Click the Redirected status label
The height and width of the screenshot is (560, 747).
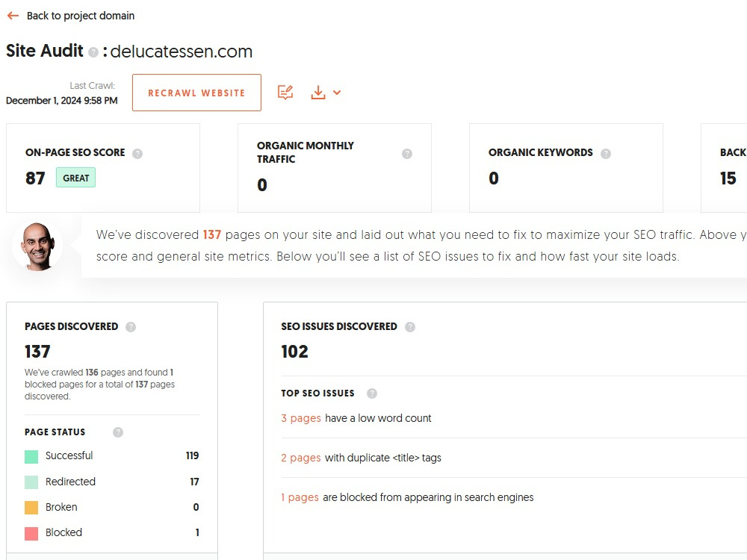click(x=70, y=482)
